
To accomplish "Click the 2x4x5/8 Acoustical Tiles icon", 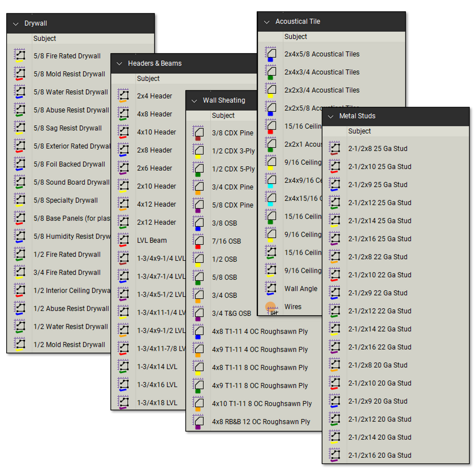I will click(x=271, y=54).
